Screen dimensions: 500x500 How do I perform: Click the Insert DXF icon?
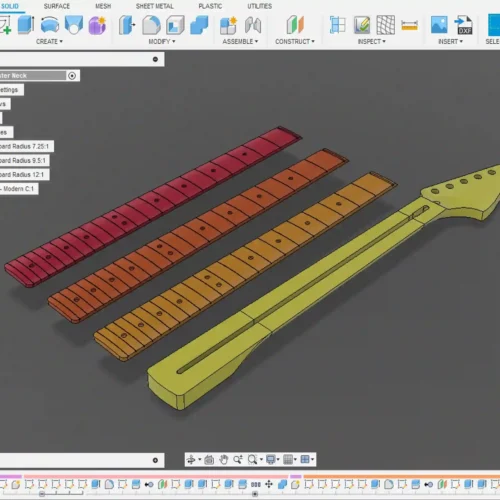(464, 25)
